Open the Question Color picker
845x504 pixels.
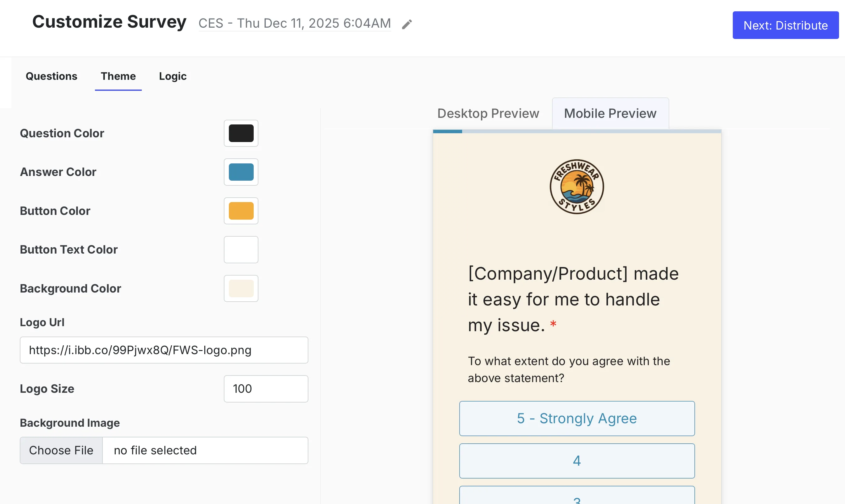point(241,133)
